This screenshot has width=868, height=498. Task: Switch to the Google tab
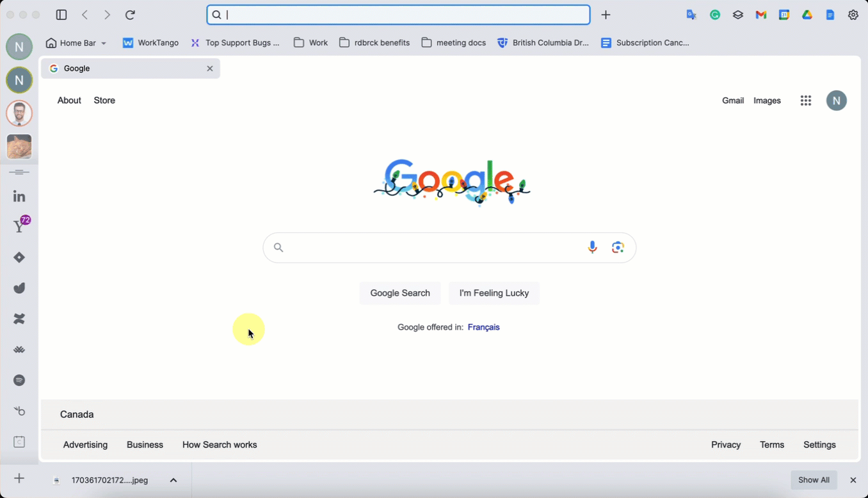coord(131,68)
